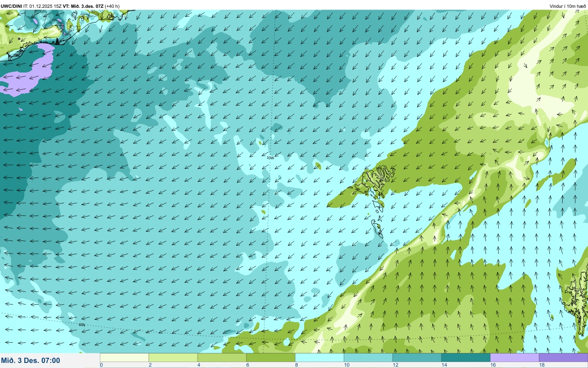
Task: Click the pale cyan 8–10 legend swatch
Action: 319,357
